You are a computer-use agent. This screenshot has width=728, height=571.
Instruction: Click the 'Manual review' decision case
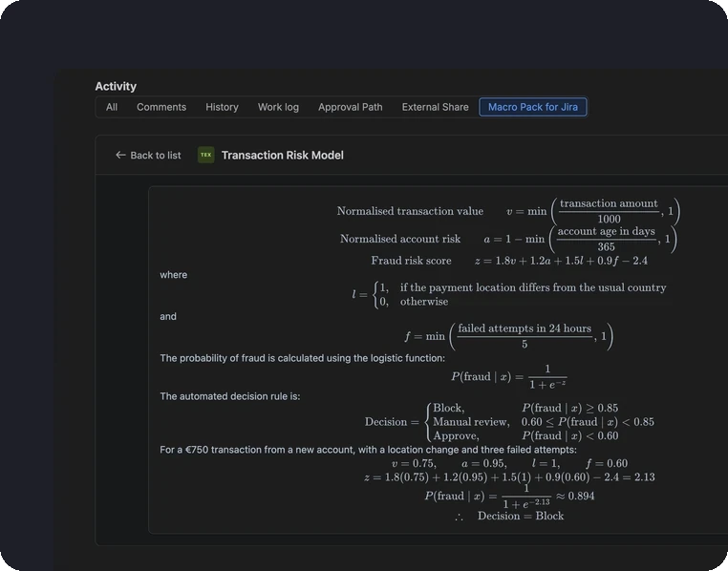[544, 422]
